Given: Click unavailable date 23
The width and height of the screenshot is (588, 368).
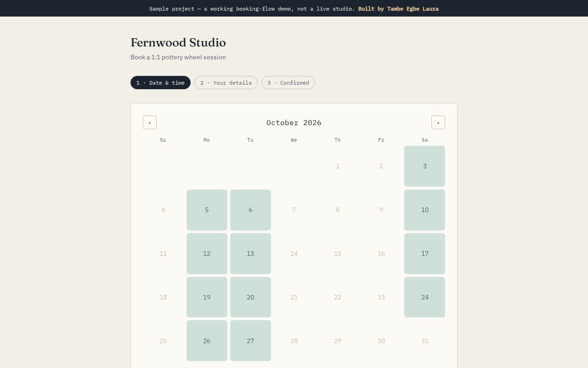Looking at the screenshot, I should point(381,297).
